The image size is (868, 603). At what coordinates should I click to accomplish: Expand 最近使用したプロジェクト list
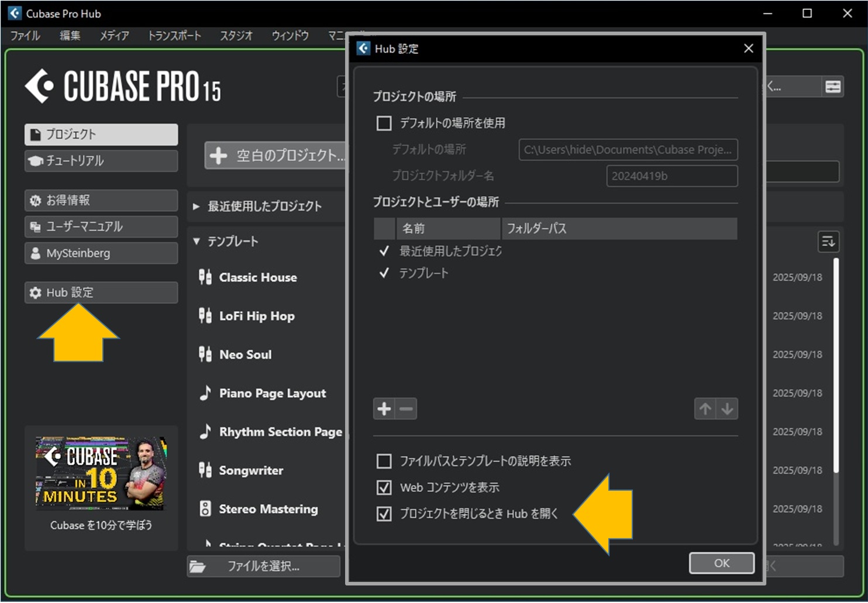coord(195,206)
